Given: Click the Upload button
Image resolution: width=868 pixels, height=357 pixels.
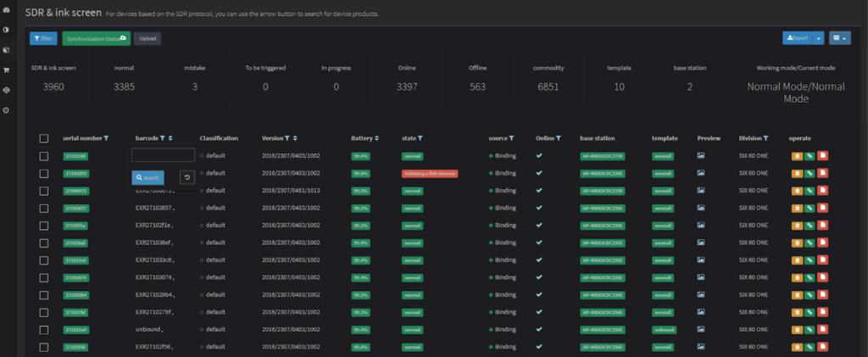Looking at the screenshot, I should pyautogui.click(x=146, y=38).
